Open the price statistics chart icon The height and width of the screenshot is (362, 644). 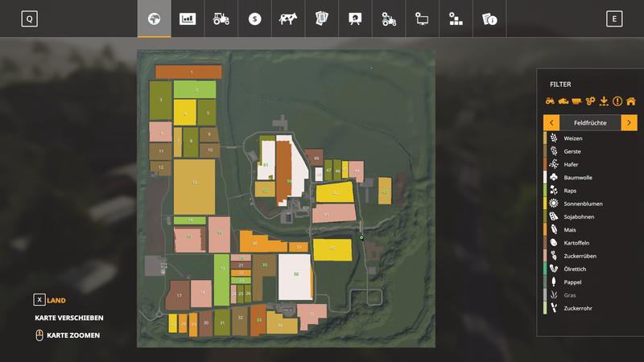point(188,19)
